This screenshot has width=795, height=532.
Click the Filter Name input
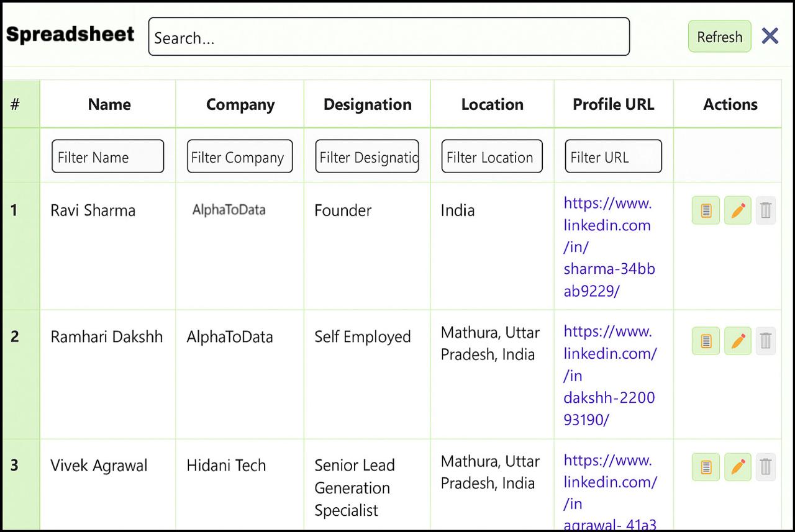click(107, 156)
